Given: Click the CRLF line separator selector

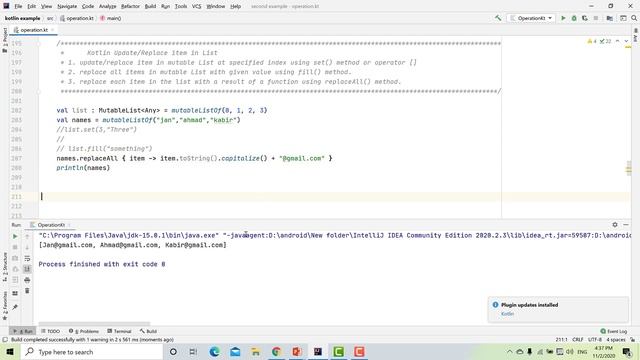Looking at the screenshot, I should (578, 340).
